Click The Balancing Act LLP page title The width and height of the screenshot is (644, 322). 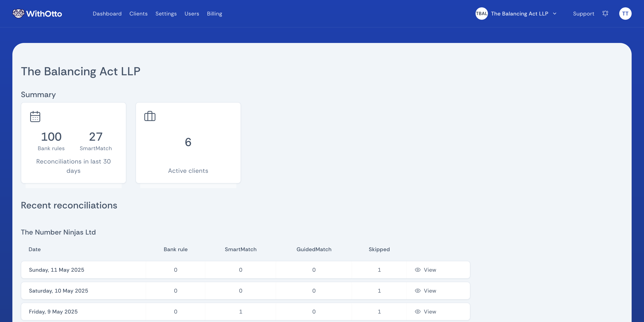tap(80, 72)
